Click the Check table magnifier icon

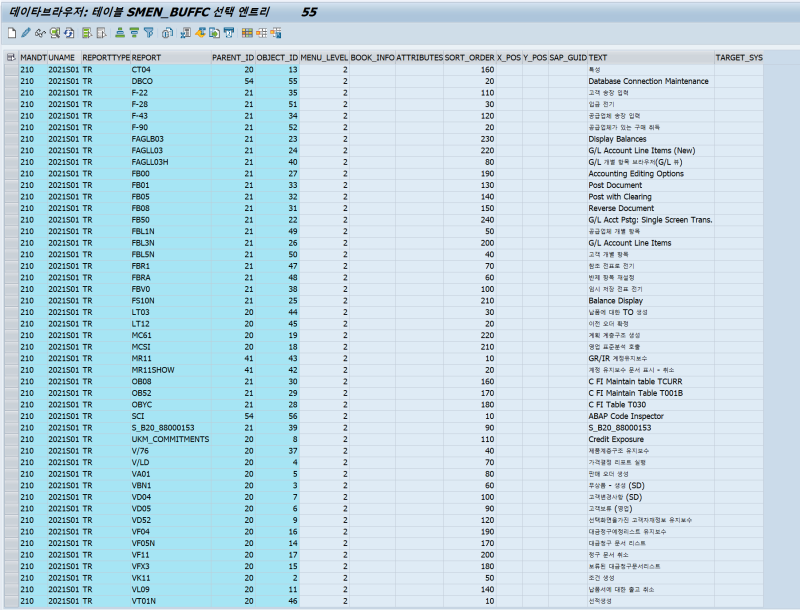tap(55, 33)
